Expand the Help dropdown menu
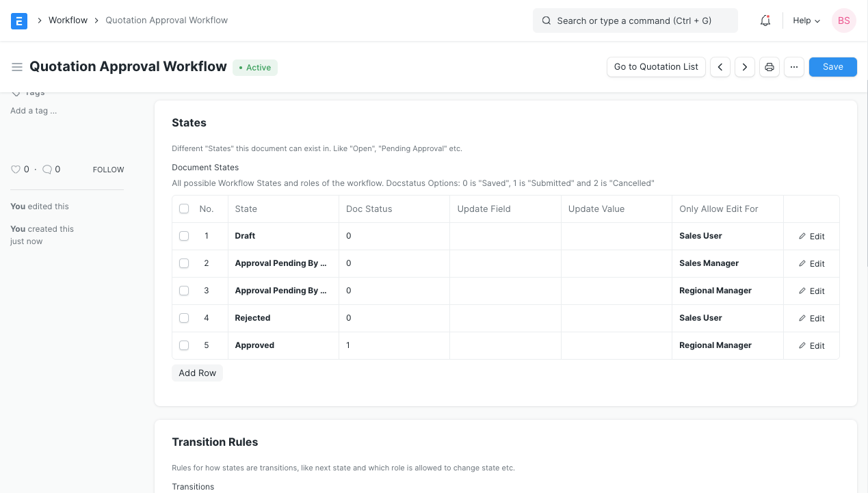The width and height of the screenshot is (868, 493). pyautogui.click(x=806, y=21)
